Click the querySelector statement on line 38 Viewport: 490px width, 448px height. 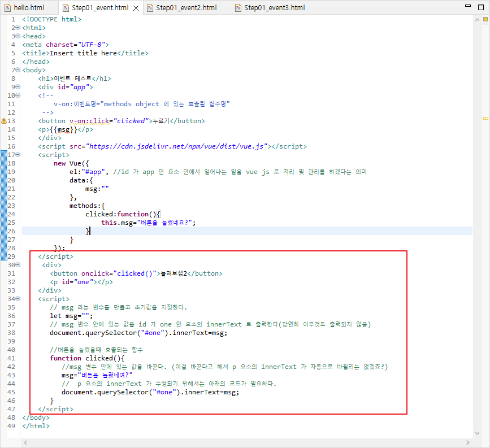point(138,333)
